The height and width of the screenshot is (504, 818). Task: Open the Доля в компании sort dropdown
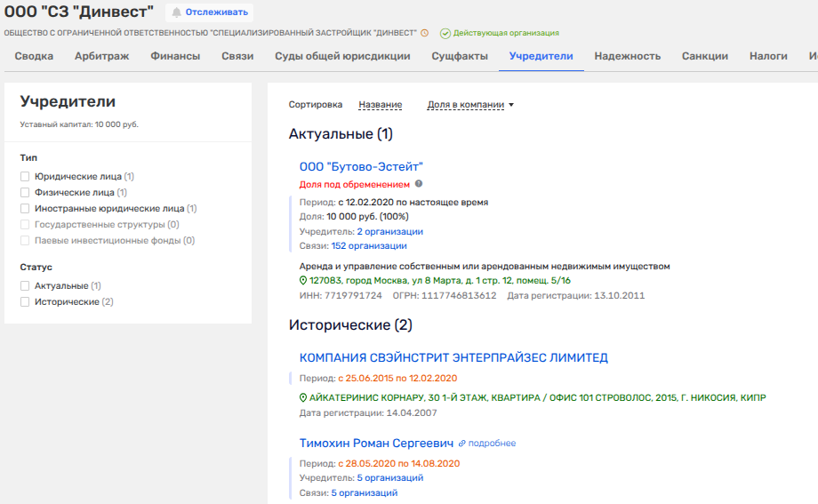click(470, 105)
